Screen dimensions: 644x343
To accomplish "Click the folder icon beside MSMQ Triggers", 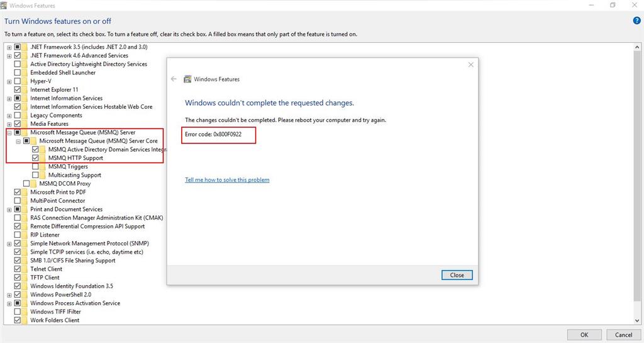I will click(43, 166).
